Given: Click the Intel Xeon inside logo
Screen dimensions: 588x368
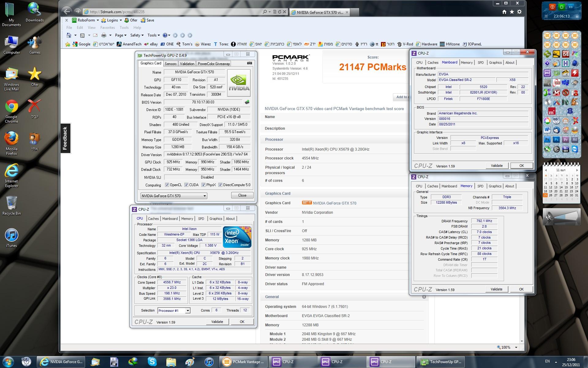Looking at the screenshot, I should tap(237, 237).
